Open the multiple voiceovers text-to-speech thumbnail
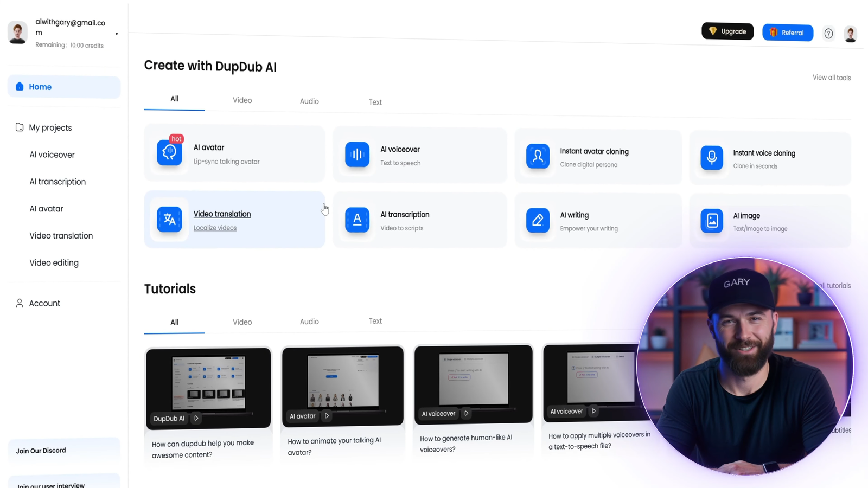 [x=591, y=382]
